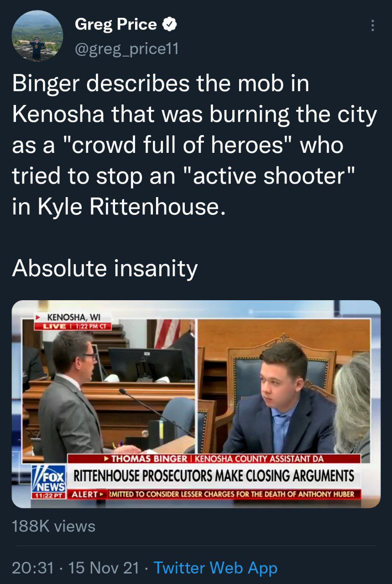Click the blue verified badge

[170, 25]
